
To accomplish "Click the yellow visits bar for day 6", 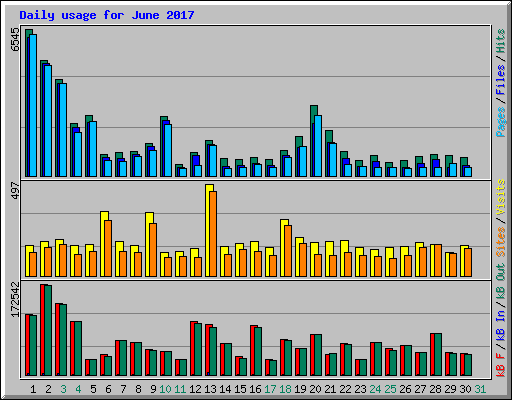I will [103, 244].
